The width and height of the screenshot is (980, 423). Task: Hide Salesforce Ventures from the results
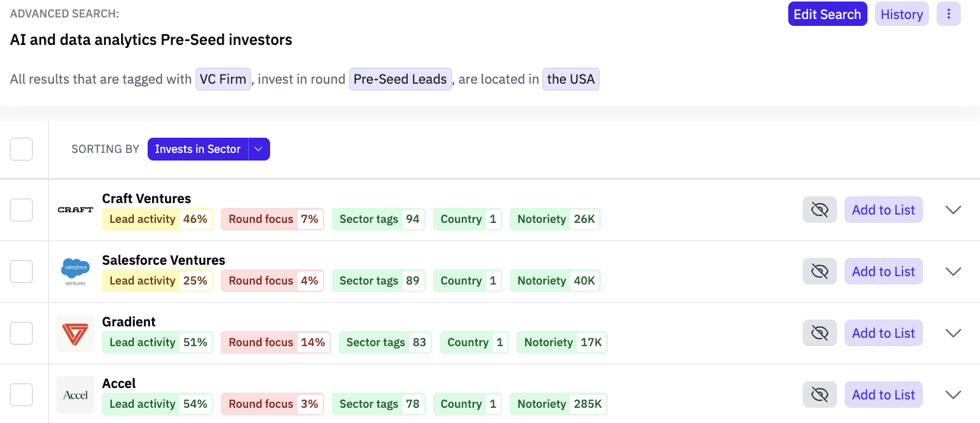819,272
